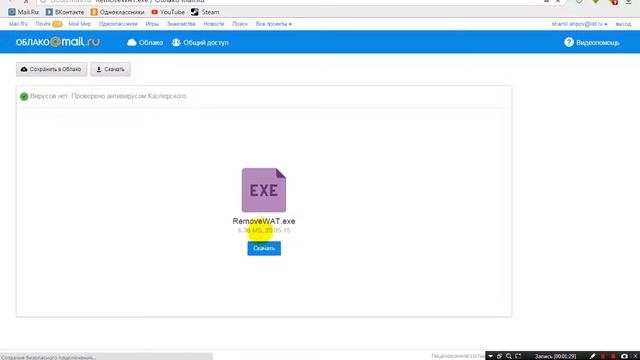Image resolution: width=640 pixels, height=360 pixels.
Task: Go to Мой Мир link
Action: pos(80,24)
